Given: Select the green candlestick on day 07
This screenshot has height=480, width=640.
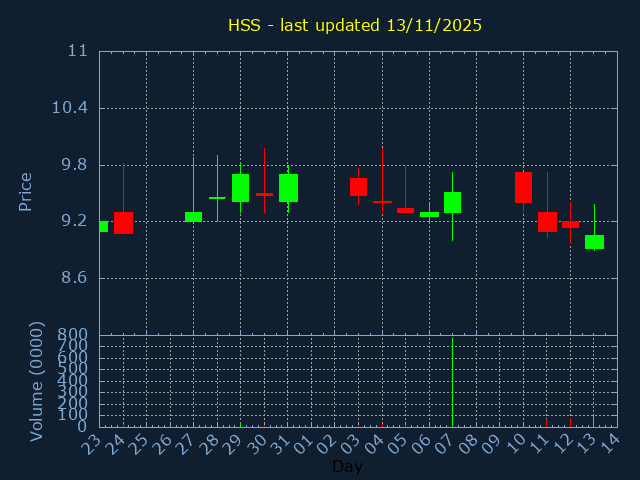Looking at the screenshot, I should [x=452, y=202].
